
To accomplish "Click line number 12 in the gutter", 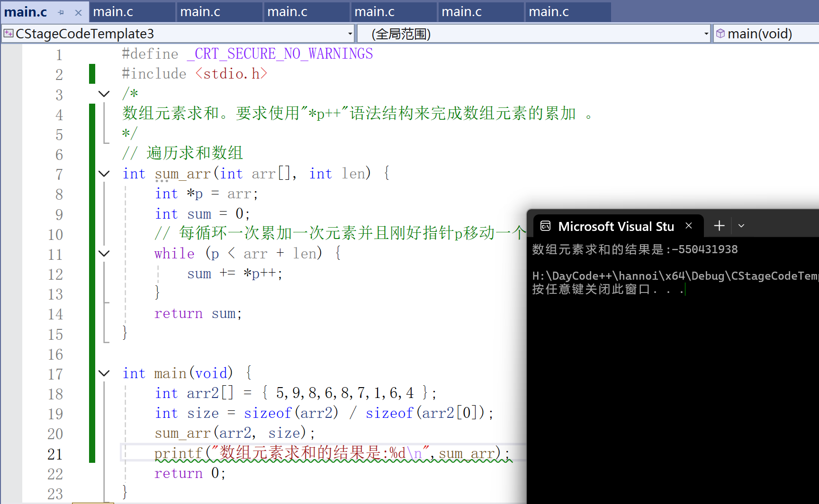I will (55, 274).
